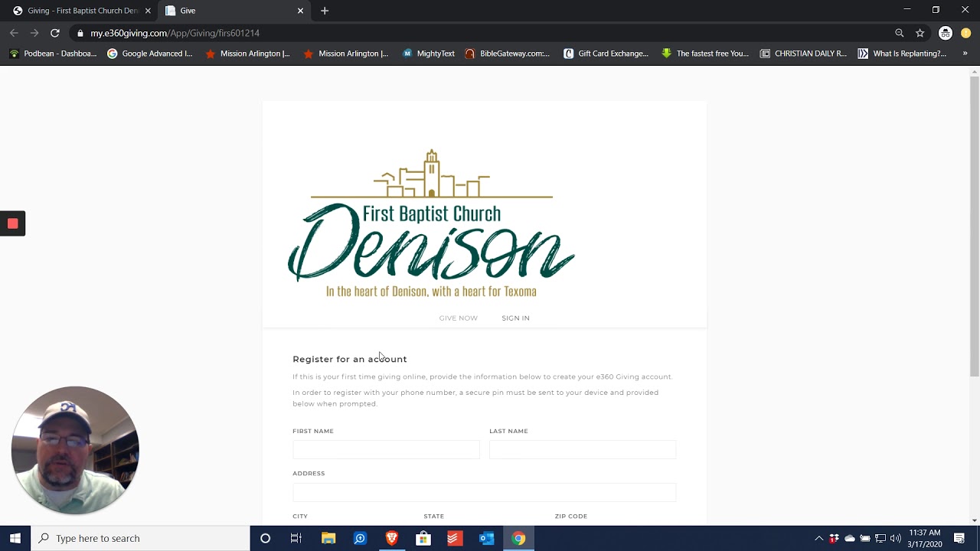
Task: Open the Dropbox tray icon
Action: (x=834, y=538)
